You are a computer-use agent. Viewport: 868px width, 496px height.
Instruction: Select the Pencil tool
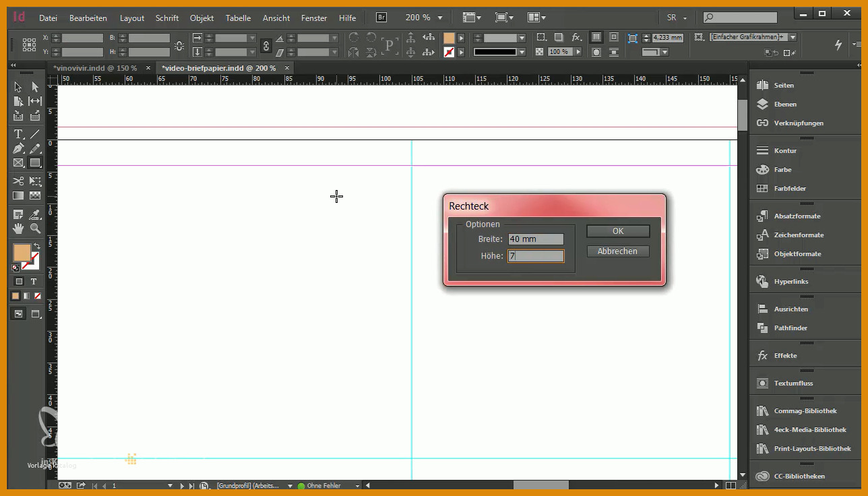(35, 148)
